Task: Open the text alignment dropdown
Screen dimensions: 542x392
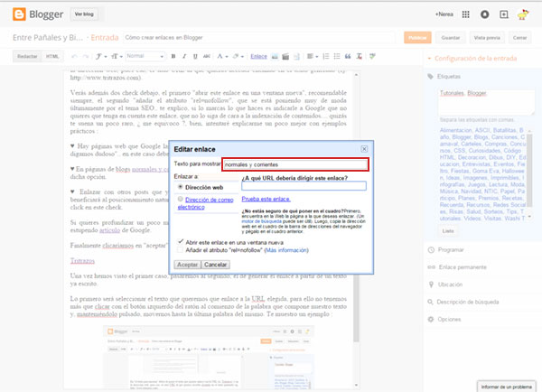Action: tap(313, 56)
